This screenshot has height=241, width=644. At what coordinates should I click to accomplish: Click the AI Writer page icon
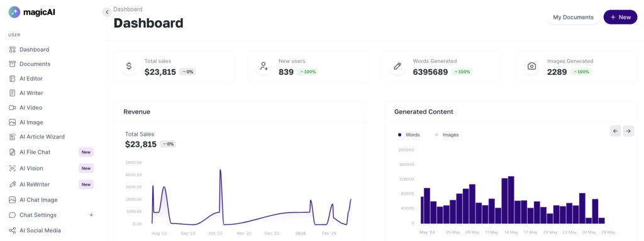coord(13,93)
